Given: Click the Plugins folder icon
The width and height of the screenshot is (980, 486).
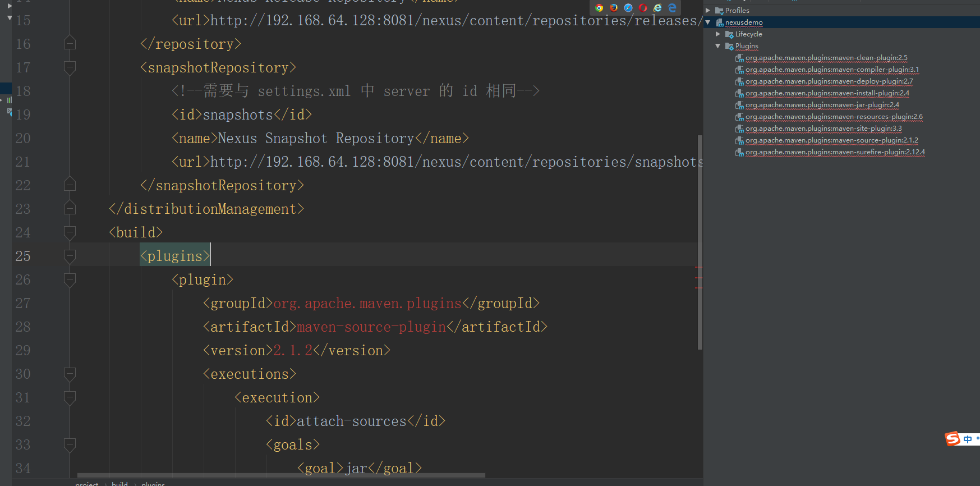Looking at the screenshot, I should pyautogui.click(x=729, y=46).
